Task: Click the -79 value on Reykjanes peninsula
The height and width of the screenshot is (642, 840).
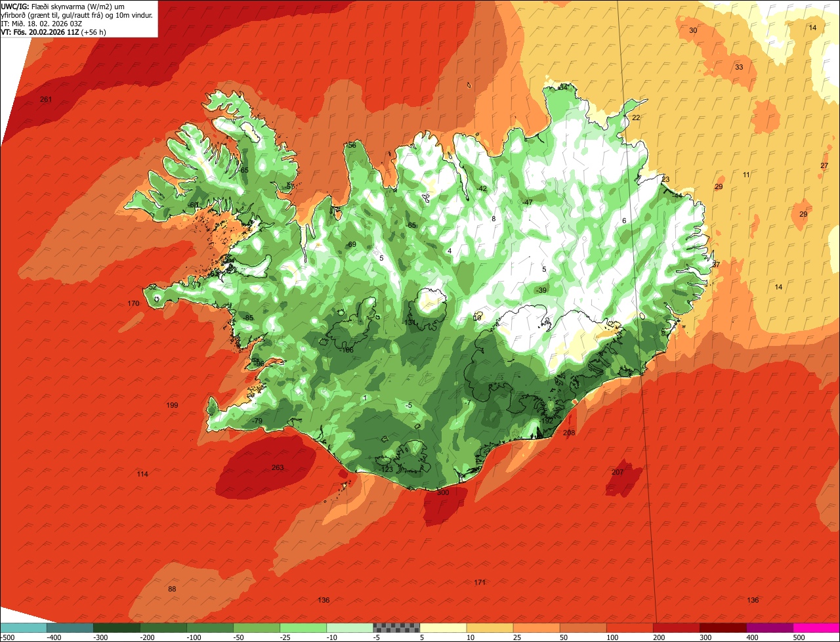Action: click(x=257, y=421)
